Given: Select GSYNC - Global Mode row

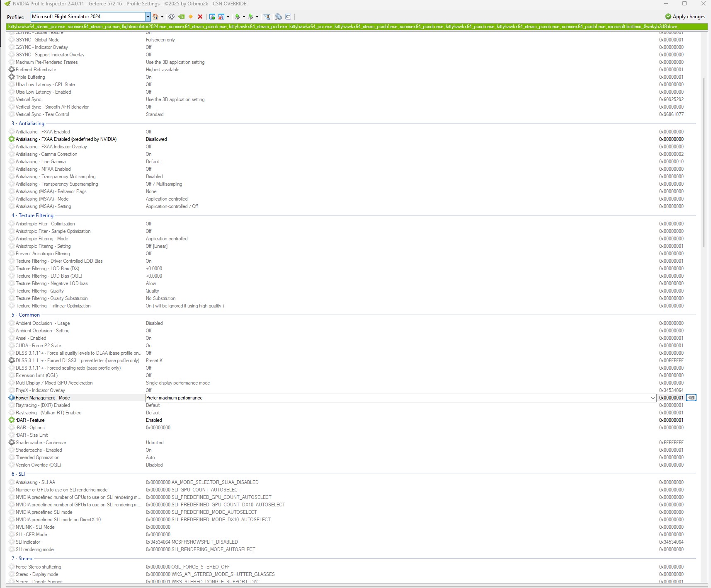Looking at the screenshot, I should point(352,40).
